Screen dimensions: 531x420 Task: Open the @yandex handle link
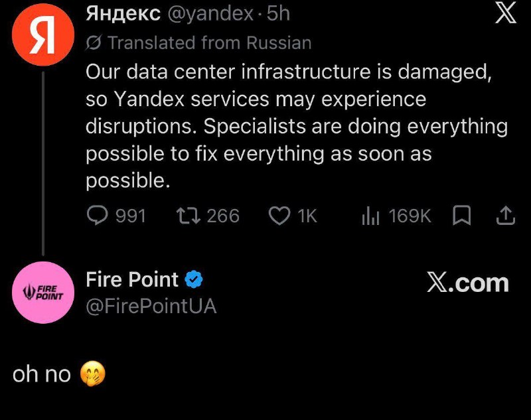point(210,14)
